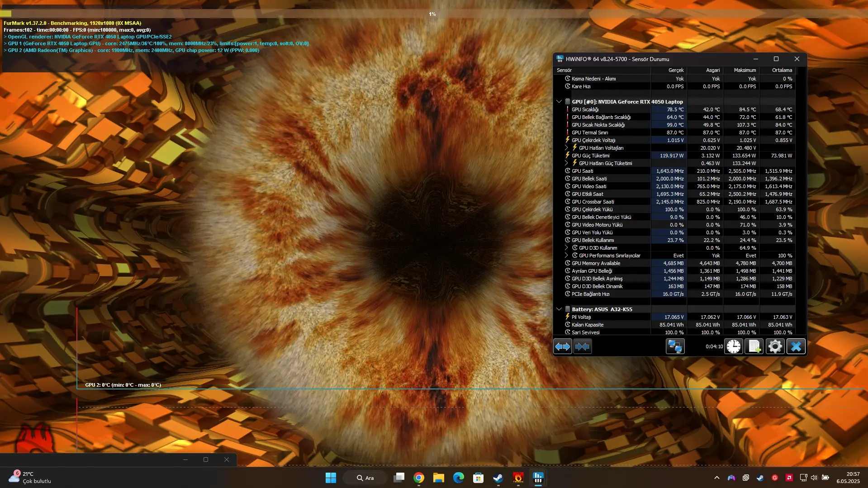The height and width of the screenshot is (488, 868).
Task: Select the PCIe Bağlantı Hızı row
Action: pyautogui.click(x=674, y=294)
